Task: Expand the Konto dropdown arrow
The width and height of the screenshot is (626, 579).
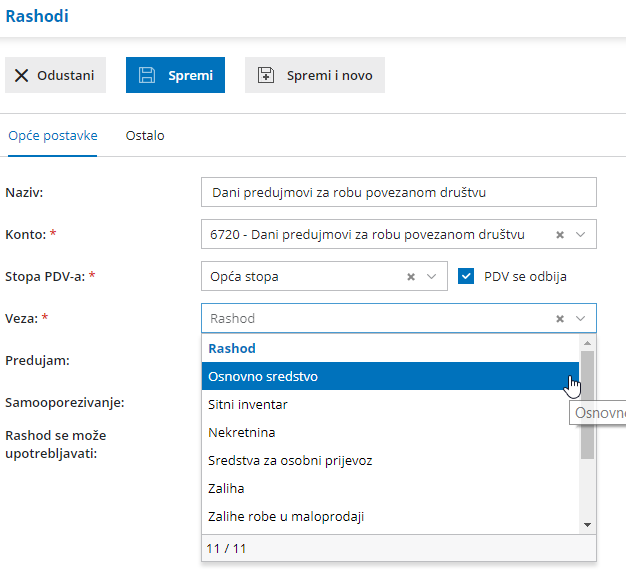Action: (x=581, y=234)
